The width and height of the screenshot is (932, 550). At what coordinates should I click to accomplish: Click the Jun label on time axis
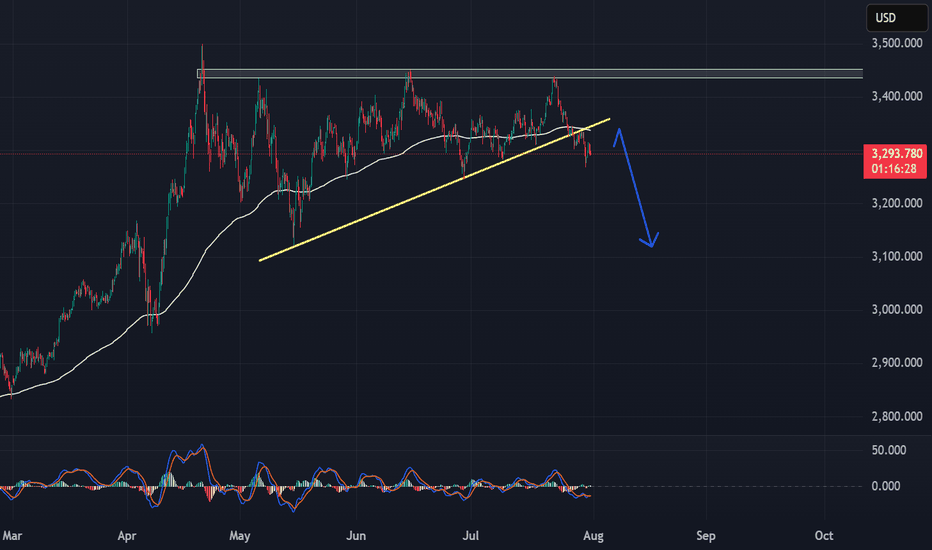coord(355,536)
